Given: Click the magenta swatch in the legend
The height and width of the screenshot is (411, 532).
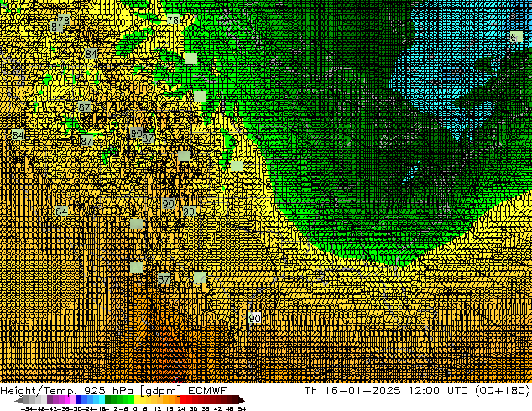Looking at the screenshot, I should [67, 399].
